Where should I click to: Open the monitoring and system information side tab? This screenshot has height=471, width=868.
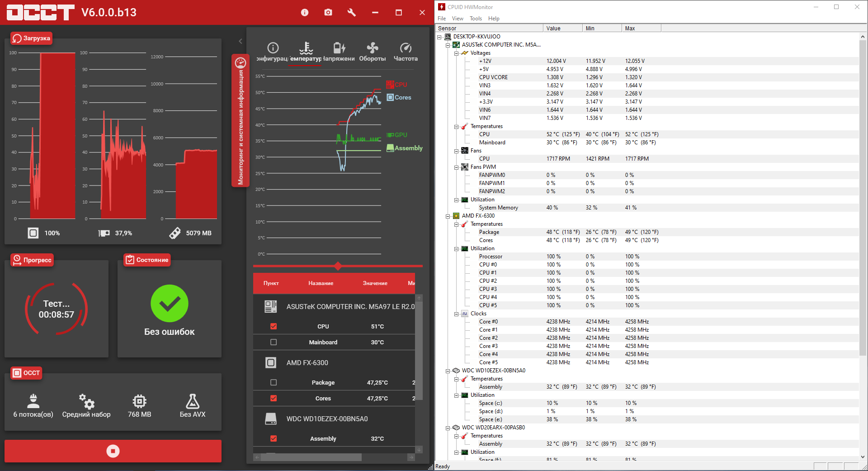pos(241,120)
